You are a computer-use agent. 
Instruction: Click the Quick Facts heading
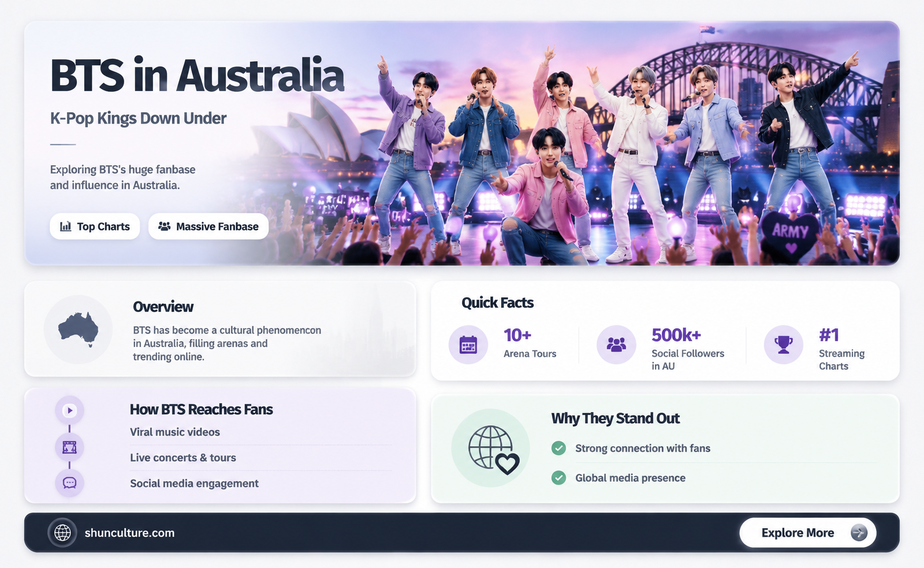tap(497, 303)
